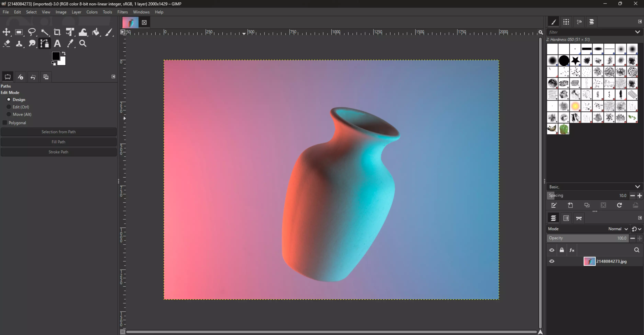
Task: Create a new brush
Action: tap(570, 205)
